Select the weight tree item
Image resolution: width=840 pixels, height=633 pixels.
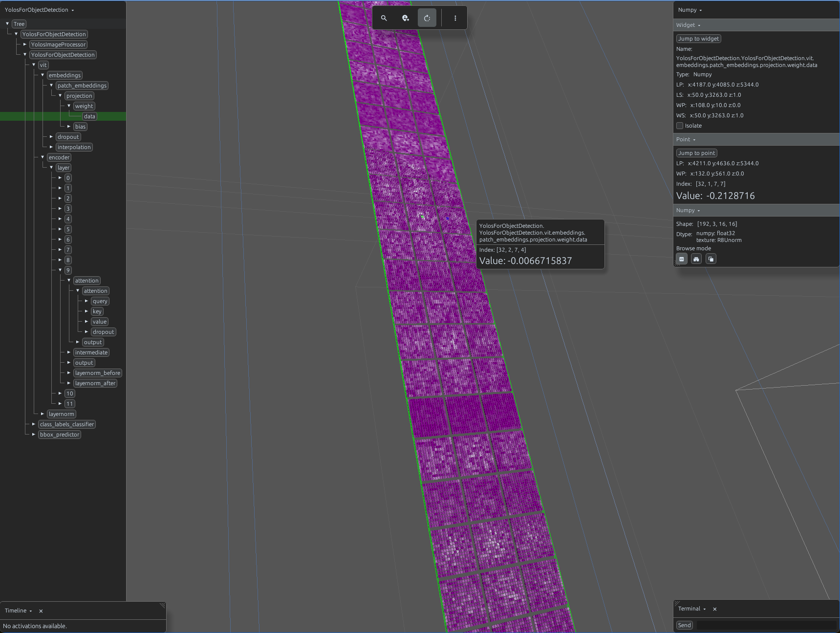point(84,106)
